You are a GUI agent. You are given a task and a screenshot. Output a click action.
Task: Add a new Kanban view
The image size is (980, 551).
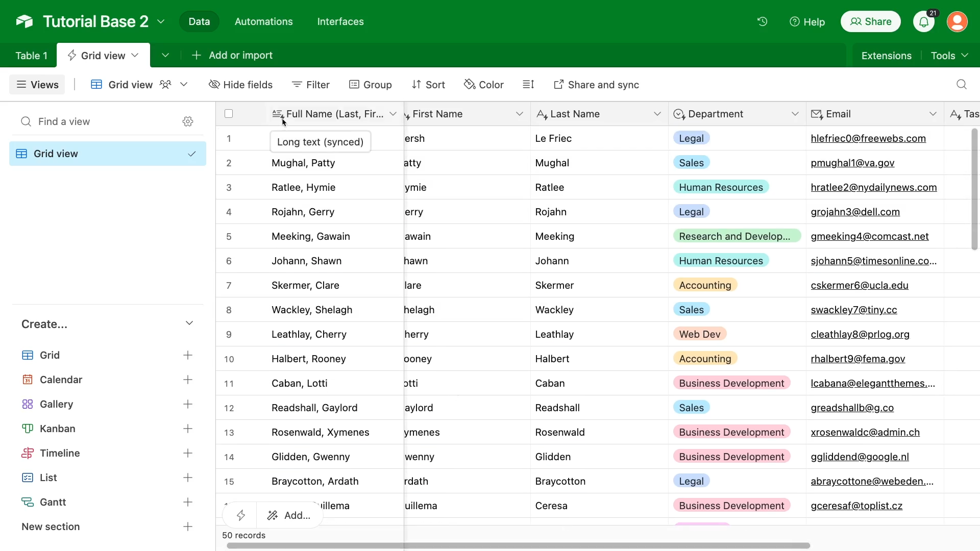(x=188, y=429)
